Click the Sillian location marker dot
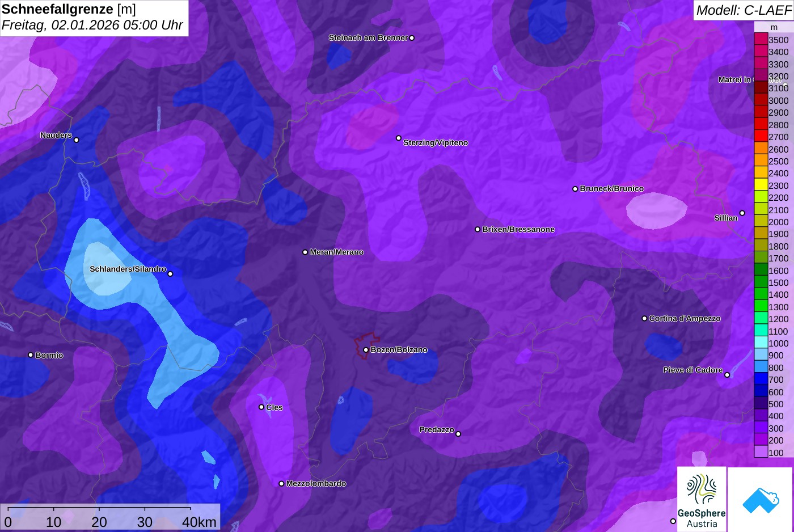Image resolution: width=794 pixels, height=532 pixels. click(742, 213)
